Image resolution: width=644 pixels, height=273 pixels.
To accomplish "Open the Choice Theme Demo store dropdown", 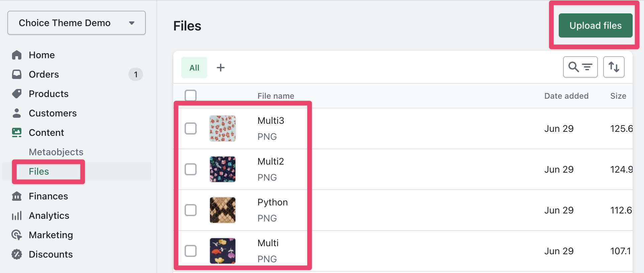I will click(77, 23).
